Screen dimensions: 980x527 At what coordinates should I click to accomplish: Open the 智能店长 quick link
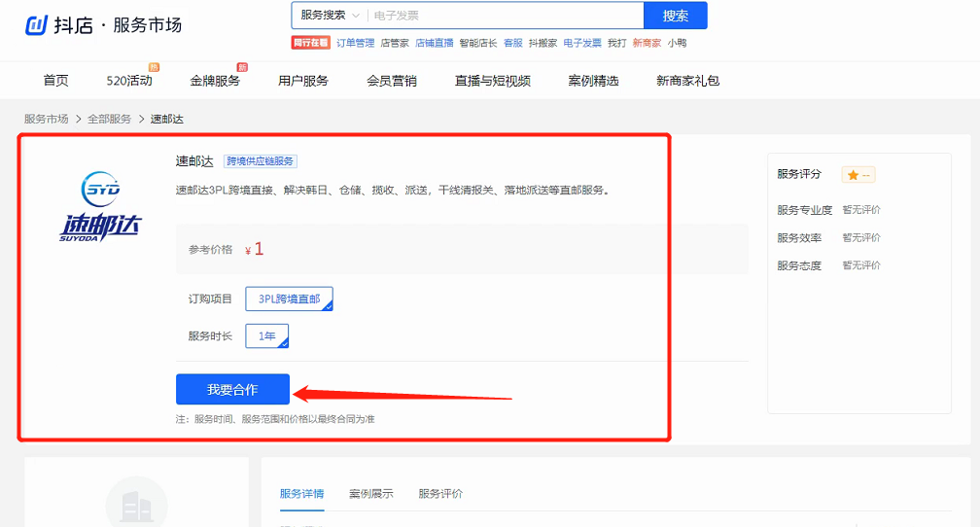tap(478, 43)
